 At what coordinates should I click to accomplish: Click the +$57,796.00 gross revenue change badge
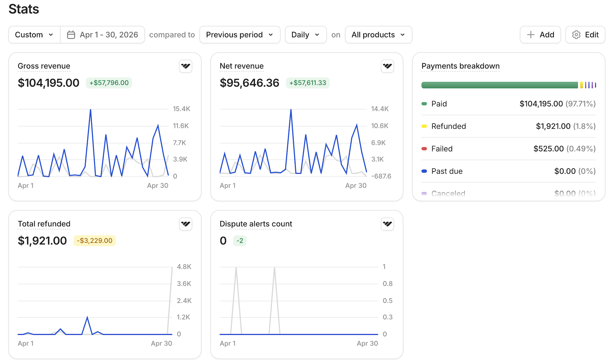click(x=109, y=83)
